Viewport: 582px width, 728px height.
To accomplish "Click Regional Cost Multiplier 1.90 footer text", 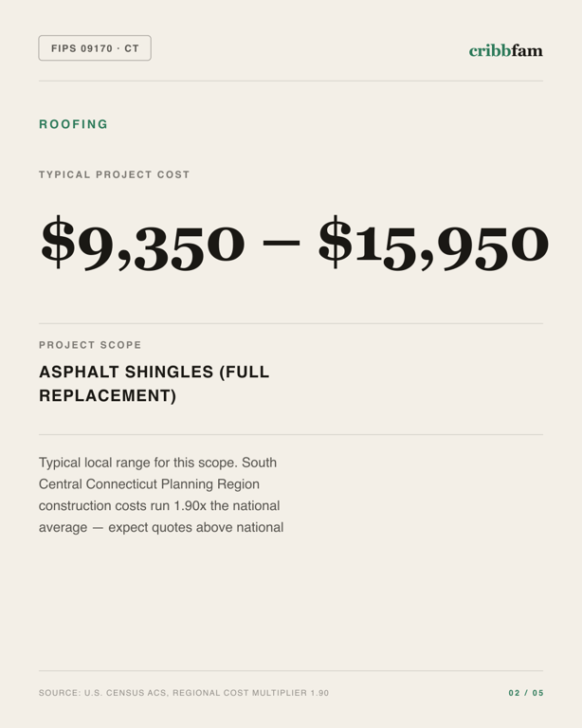I will (251, 693).
